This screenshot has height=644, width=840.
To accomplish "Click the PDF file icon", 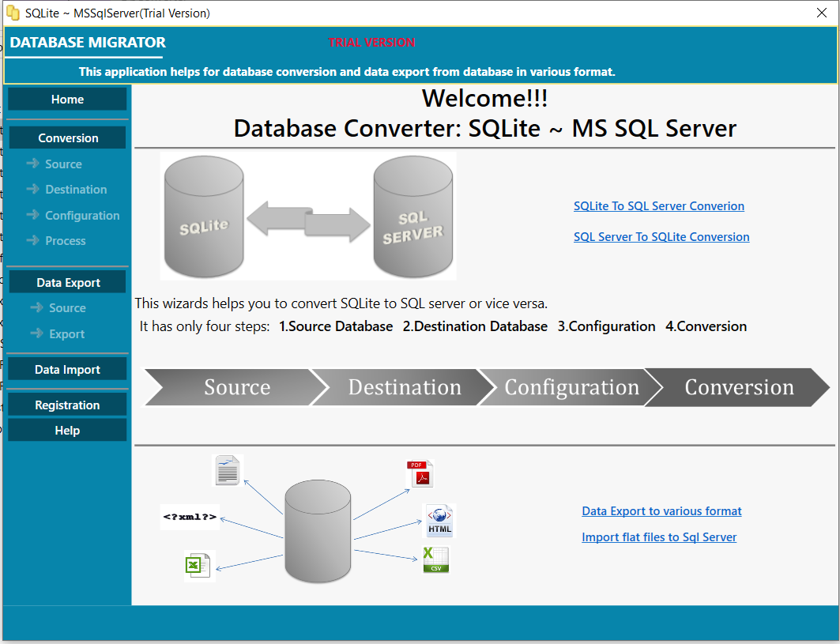I will [420, 473].
